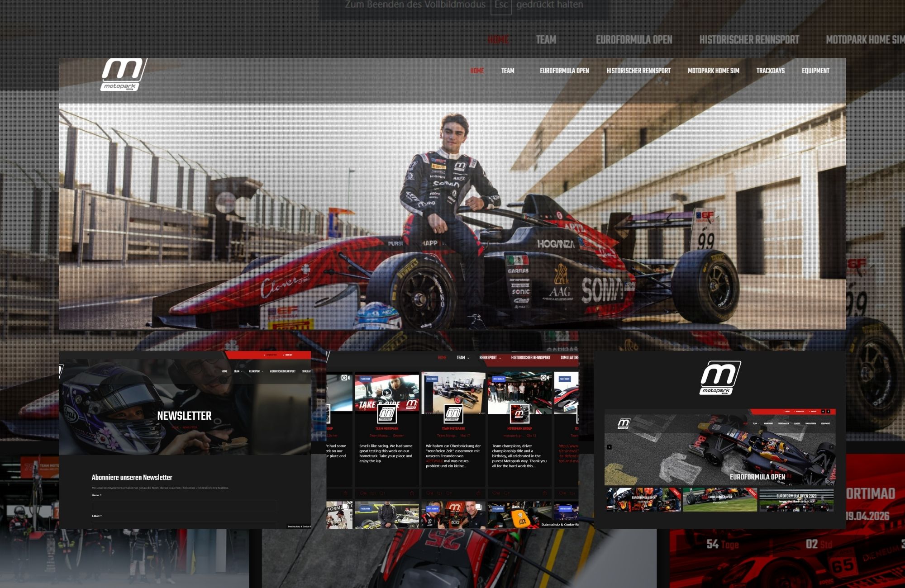Click the Equipment link in main navigation
905x588 pixels.
tap(815, 71)
